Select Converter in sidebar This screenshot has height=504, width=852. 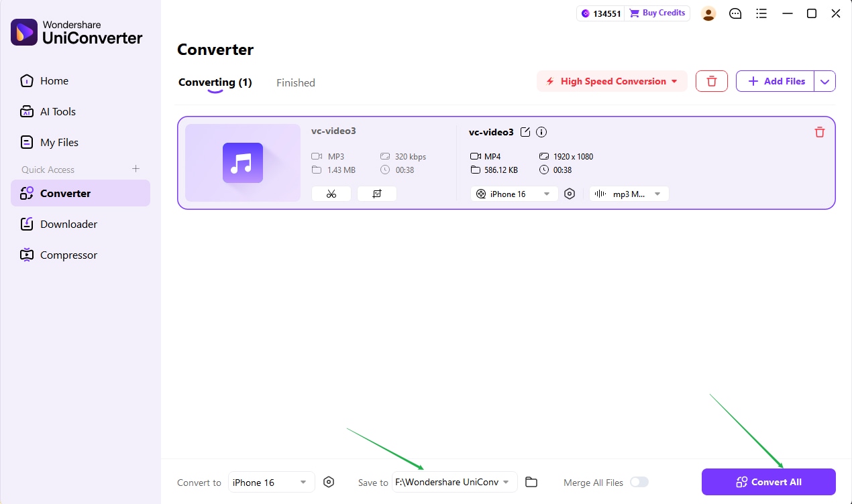point(81,193)
